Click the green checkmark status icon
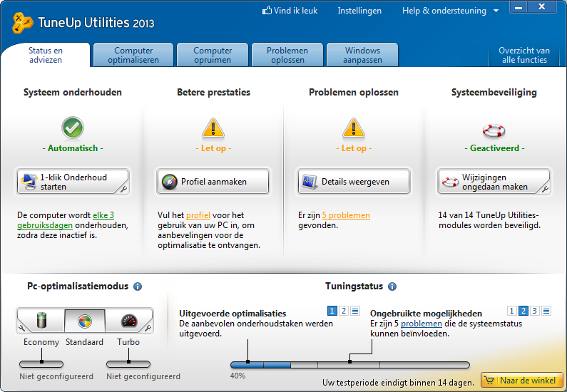Screen dimensions: 567x392 (73, 128)
